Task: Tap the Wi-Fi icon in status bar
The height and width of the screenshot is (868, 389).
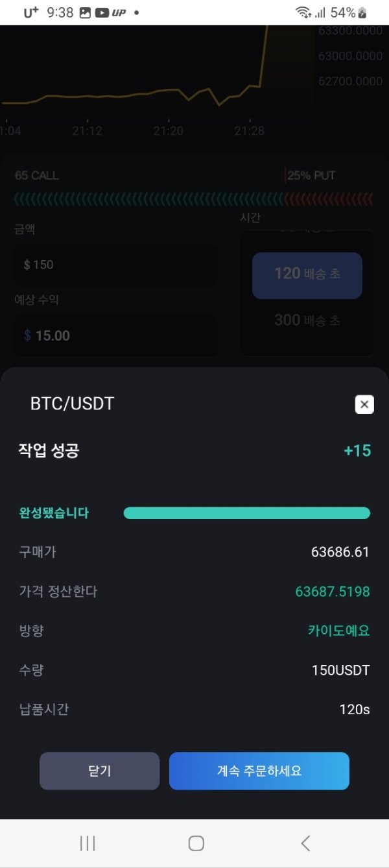Action: pyautogui.click(x=302, y=12)
